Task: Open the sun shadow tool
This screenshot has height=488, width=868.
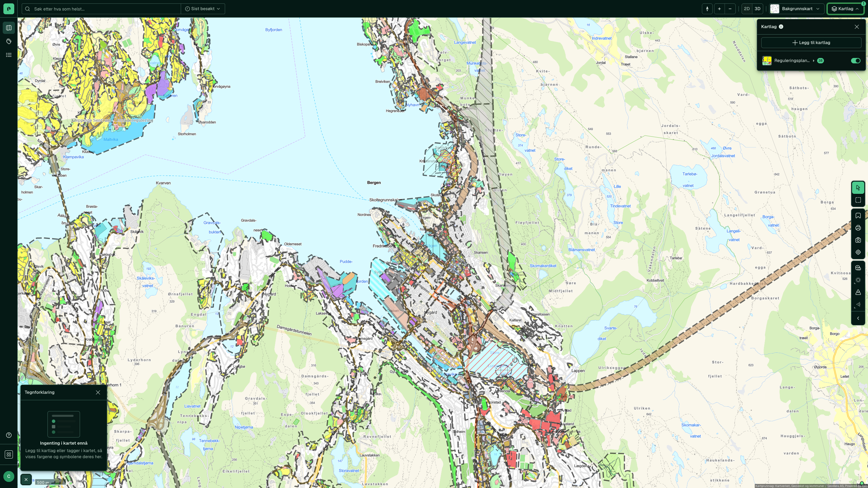Action: (x=858, y=280)
